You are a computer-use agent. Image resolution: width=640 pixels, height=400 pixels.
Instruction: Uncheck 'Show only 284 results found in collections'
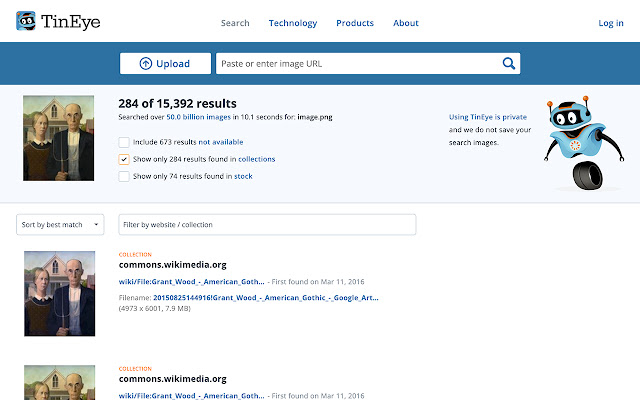[x=124, y=159]
